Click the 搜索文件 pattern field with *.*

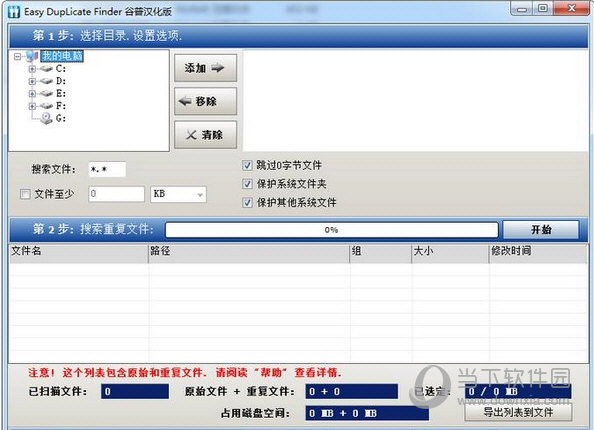click(x=107, y=169)
